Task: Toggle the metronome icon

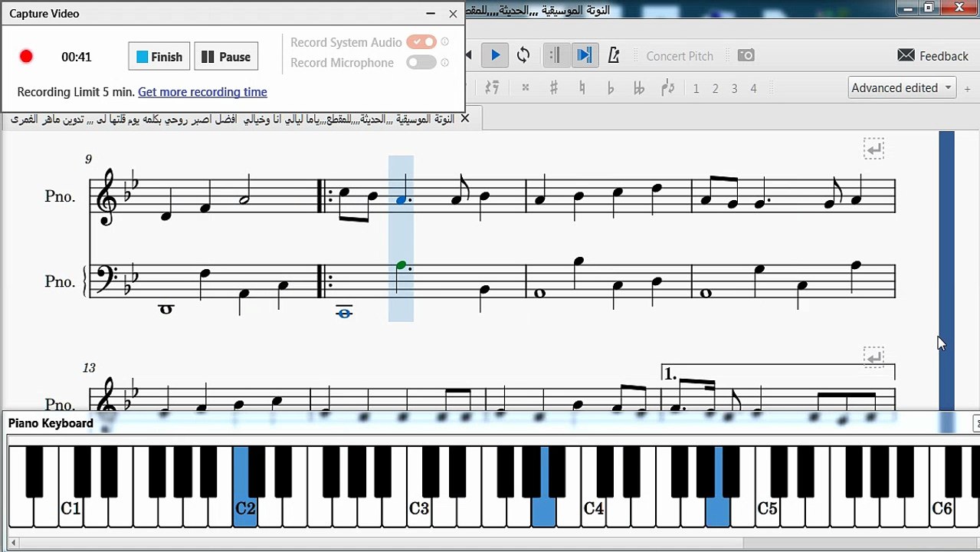Action: pyautogui.click(x=613, y=55)
